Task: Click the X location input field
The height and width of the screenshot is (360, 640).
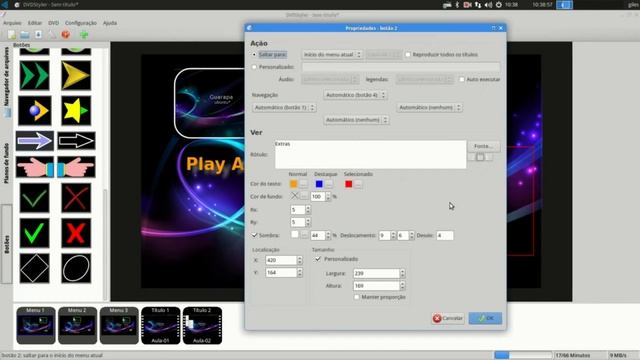Action: click(281, 260)
